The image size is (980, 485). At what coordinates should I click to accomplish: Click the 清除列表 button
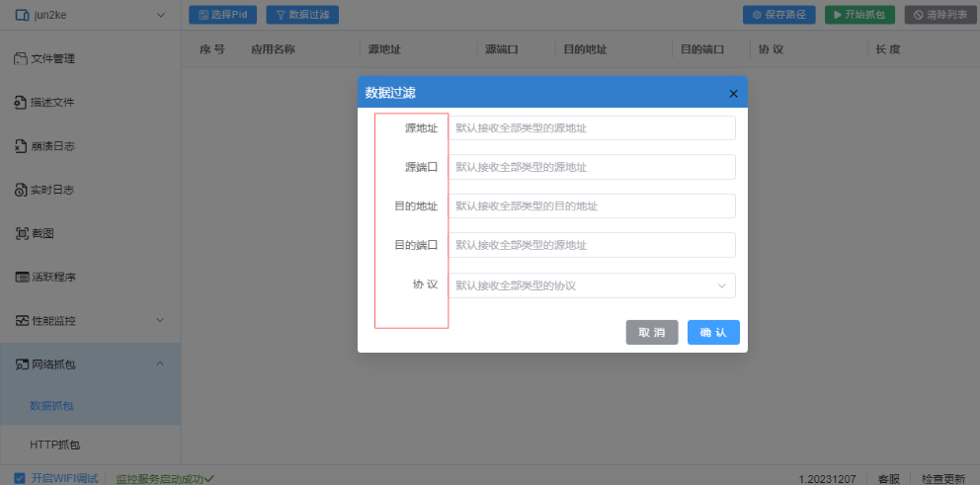click(940, 15)
